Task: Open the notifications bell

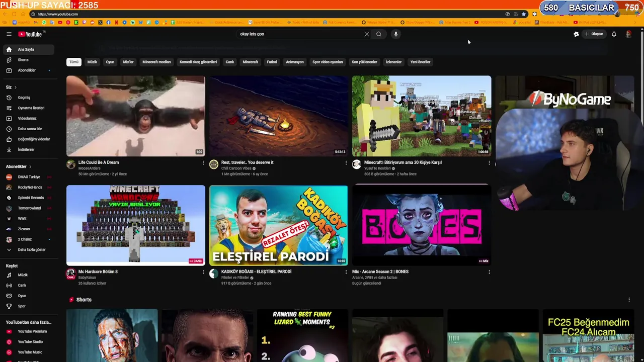Action: [614, 34]
